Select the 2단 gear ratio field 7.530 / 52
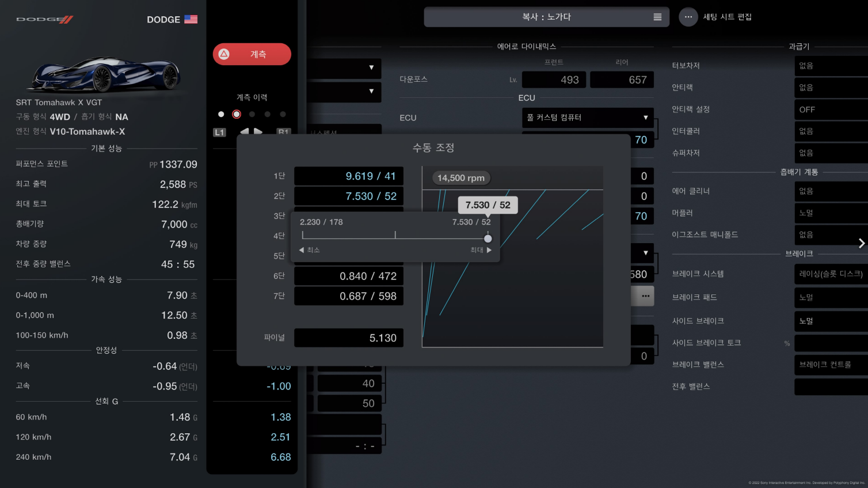This screenshot has width=868, height=488. pos(349,196)
